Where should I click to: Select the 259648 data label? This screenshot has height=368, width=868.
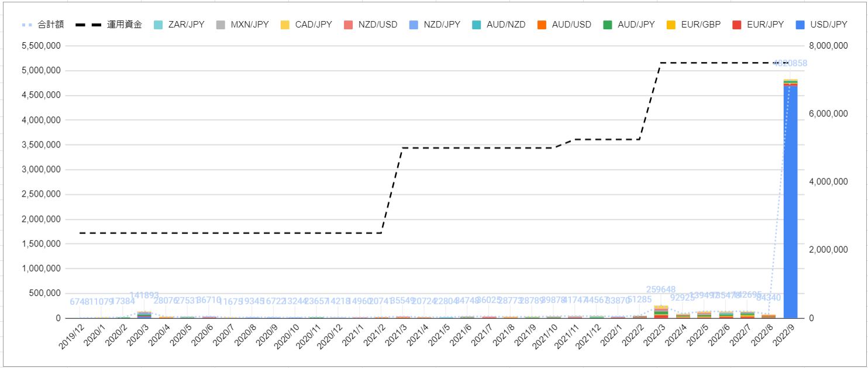[x=661, y=290]
